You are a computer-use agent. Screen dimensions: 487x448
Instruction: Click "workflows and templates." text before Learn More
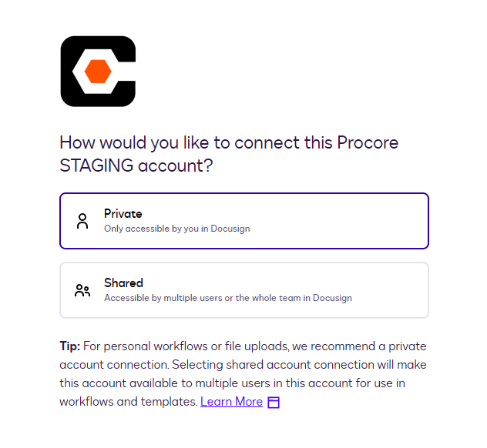coord(128,402)
